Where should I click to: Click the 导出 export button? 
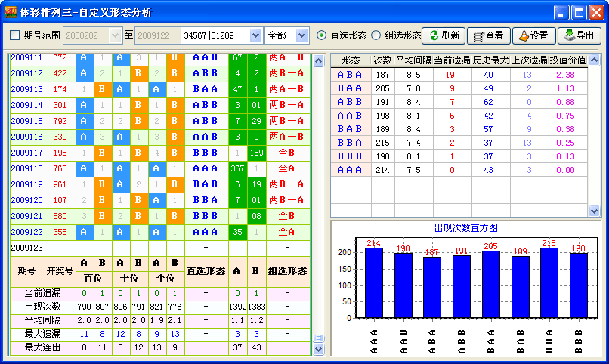click(x=579, y=35)
